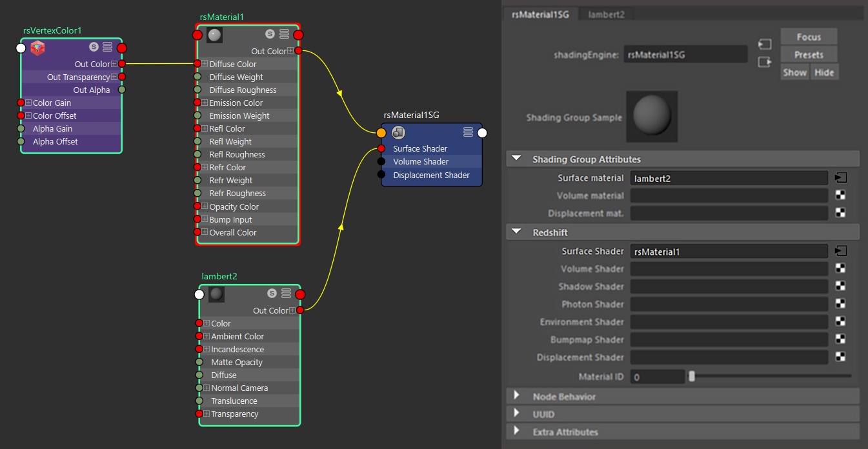Click the Hide button

pos(824,72)
